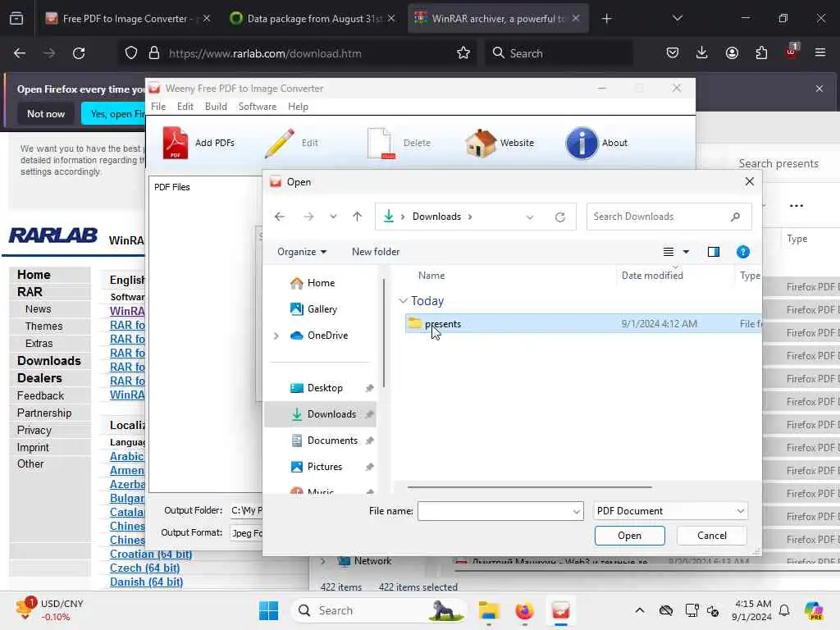Open Firefox extensions puzzle icon

(x=761, y=52)
